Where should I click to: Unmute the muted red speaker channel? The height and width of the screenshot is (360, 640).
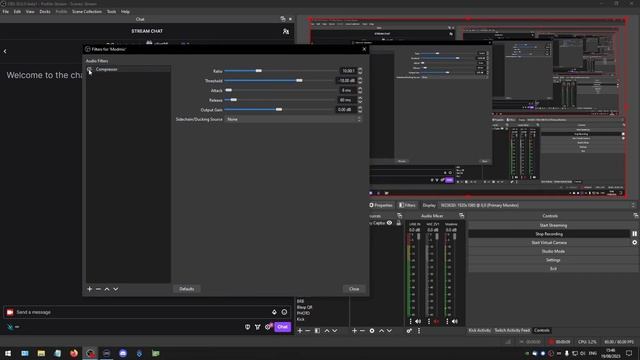pos(436,322)
